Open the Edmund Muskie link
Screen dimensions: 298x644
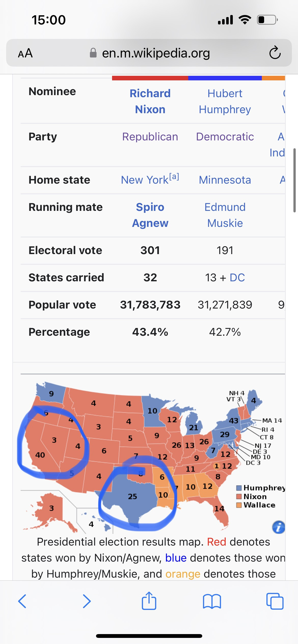225,215
